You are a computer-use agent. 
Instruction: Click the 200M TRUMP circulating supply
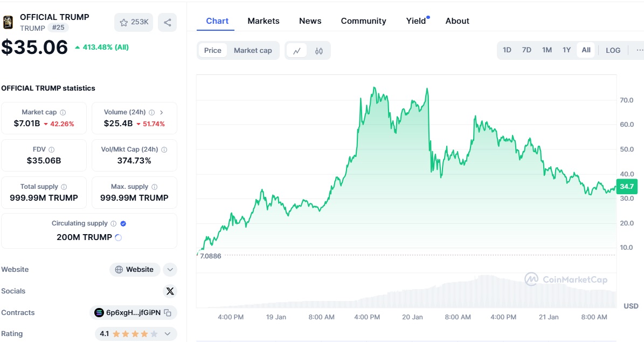click(x=84, y=237)
